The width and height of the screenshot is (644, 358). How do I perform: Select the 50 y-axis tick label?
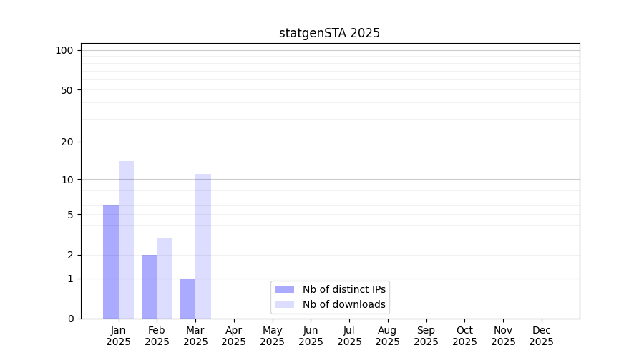67,90
